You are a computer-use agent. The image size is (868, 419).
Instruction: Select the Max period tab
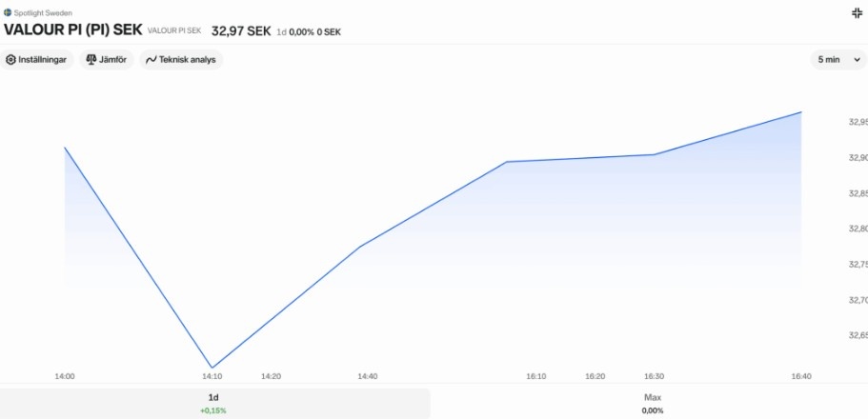(653, 404)
